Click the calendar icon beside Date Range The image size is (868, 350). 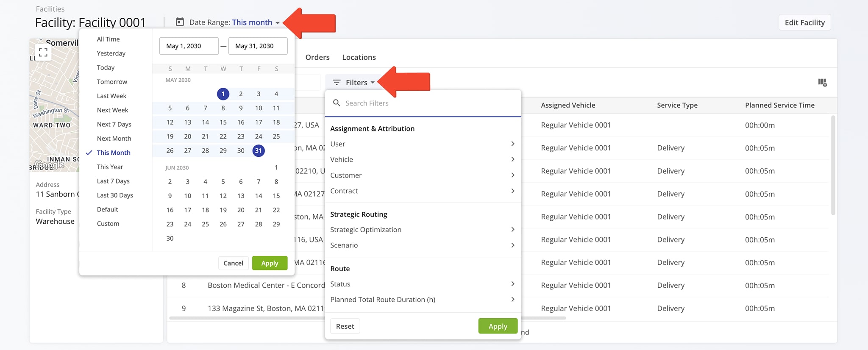pos(180,22)
